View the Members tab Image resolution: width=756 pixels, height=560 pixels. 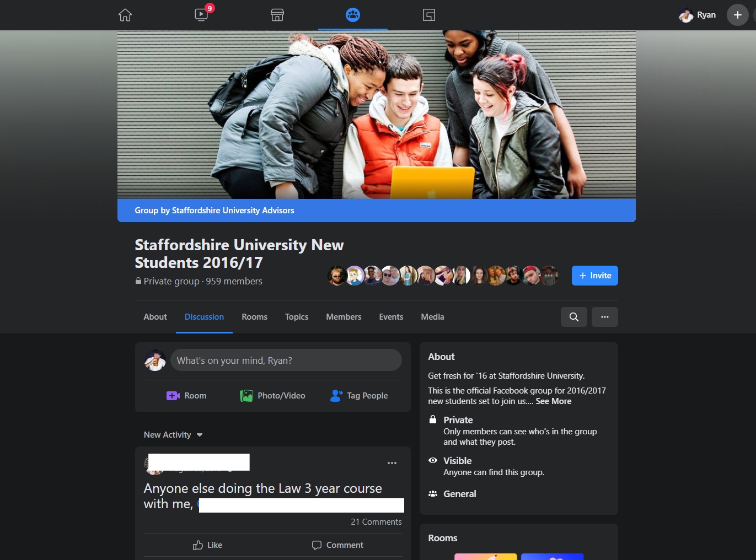(x=344, y=317)
